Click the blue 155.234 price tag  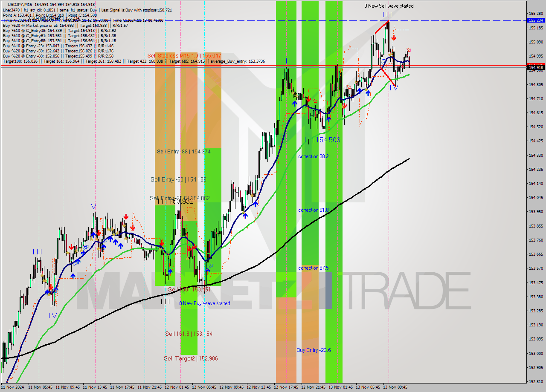(x=536, y=20)
